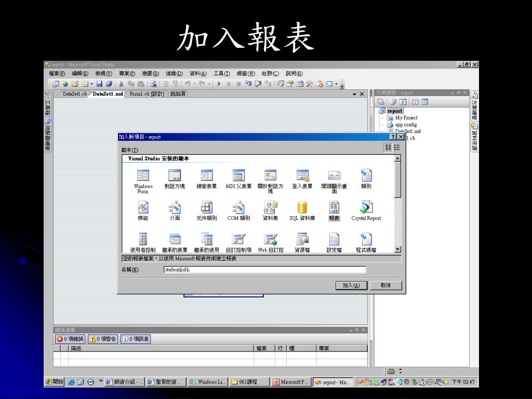Toggle large icons view in dialog
The image size is (532, 399).
click(x=388, y=147)
